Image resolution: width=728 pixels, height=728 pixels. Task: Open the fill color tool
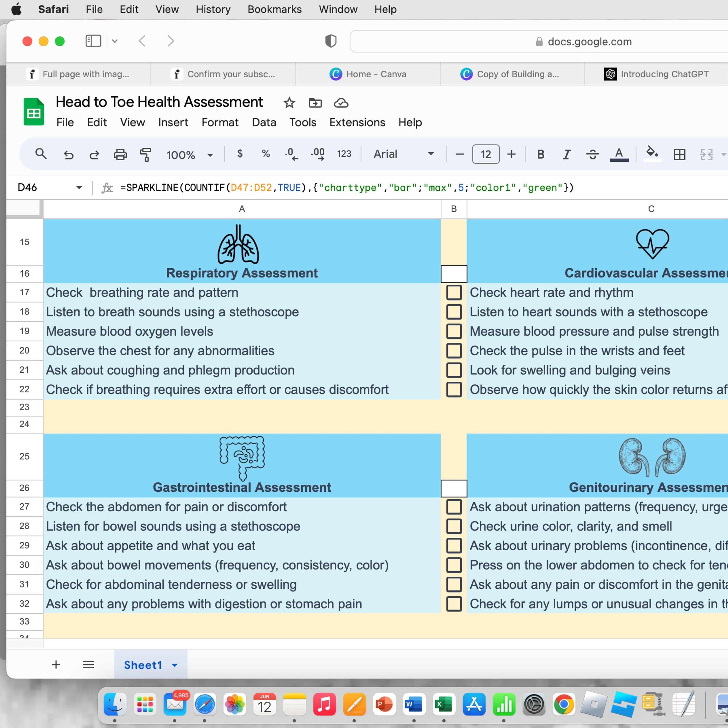(652, 154)
